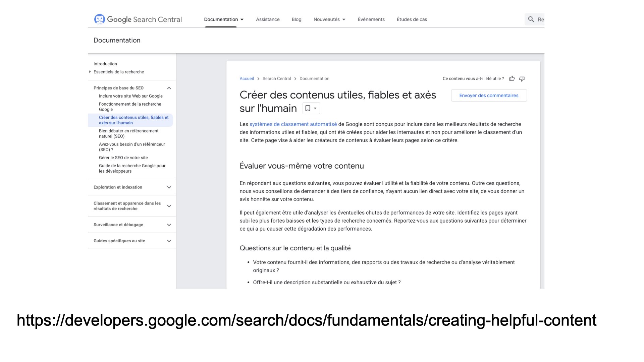Click Envoyer des commentaires button
The width and height of the screenshot is (644, 362).
pyautogui.click(x=489, y=96)
